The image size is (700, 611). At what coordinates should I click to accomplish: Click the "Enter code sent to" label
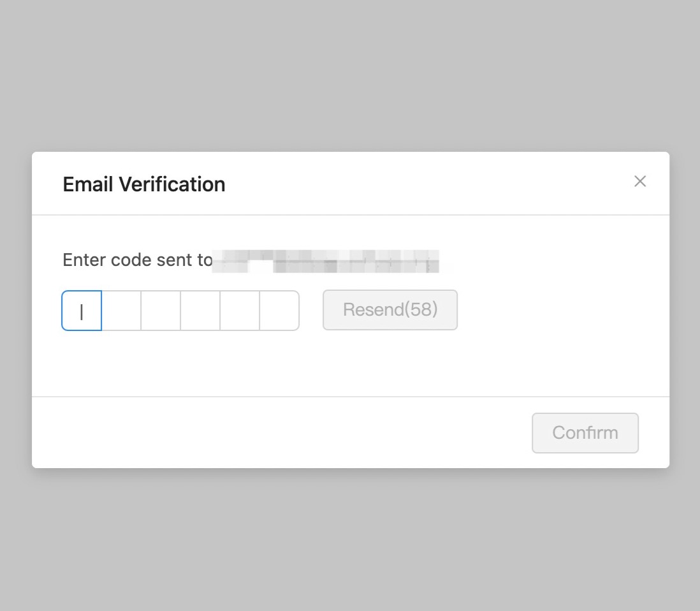[x=137, y=260]
